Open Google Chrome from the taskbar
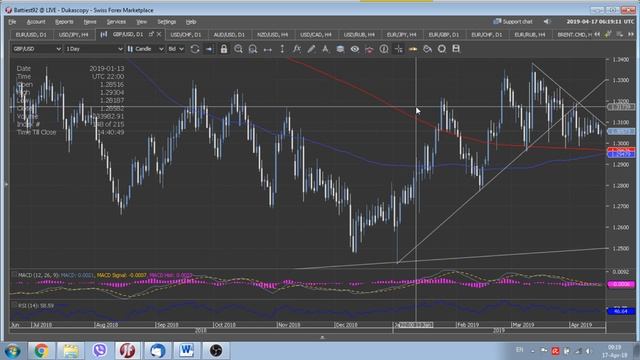This screenshot has height=360, width=640. 41,351
